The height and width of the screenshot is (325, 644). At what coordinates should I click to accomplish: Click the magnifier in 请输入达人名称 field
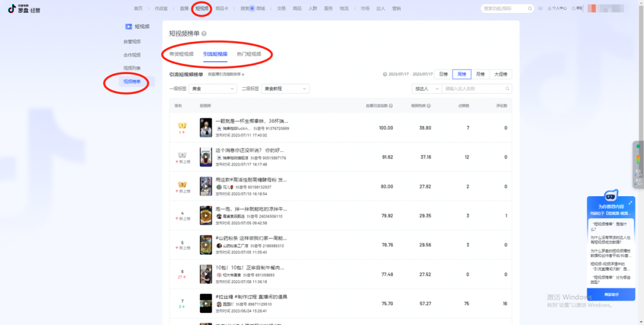(507, 88)
